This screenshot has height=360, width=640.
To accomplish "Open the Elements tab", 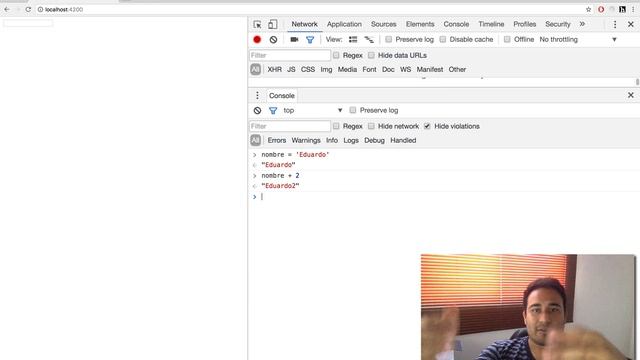I will [420, 24].
